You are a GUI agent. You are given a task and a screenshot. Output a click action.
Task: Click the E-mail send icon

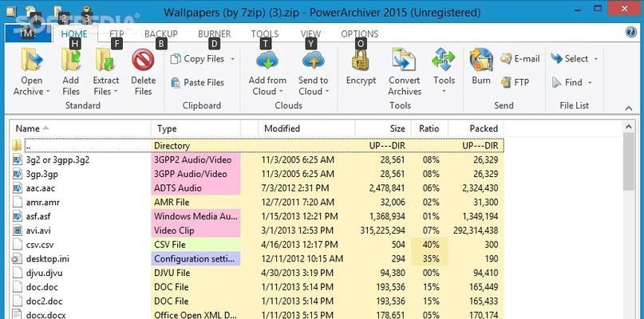[506, 59]
